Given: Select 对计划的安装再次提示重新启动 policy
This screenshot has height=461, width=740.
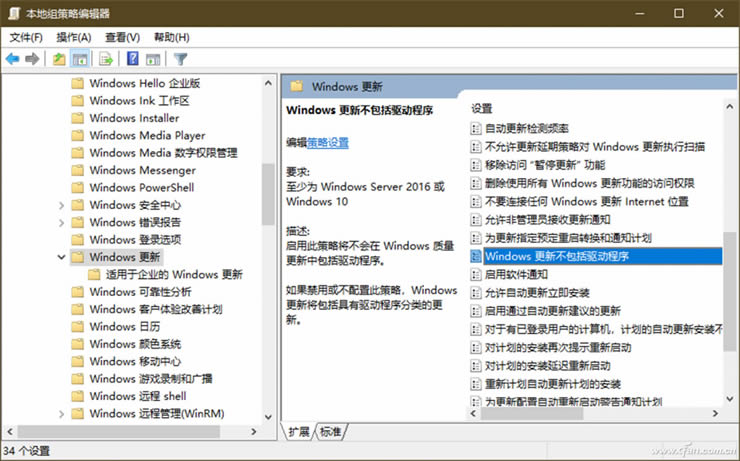Looking at the screenshot, I should [x=558, y=348].
